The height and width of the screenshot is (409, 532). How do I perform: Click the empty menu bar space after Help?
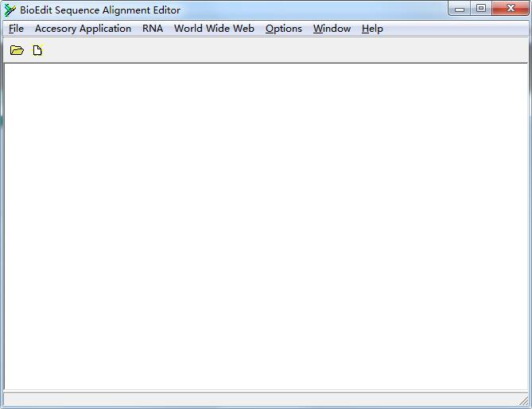(x=455, y=29)
